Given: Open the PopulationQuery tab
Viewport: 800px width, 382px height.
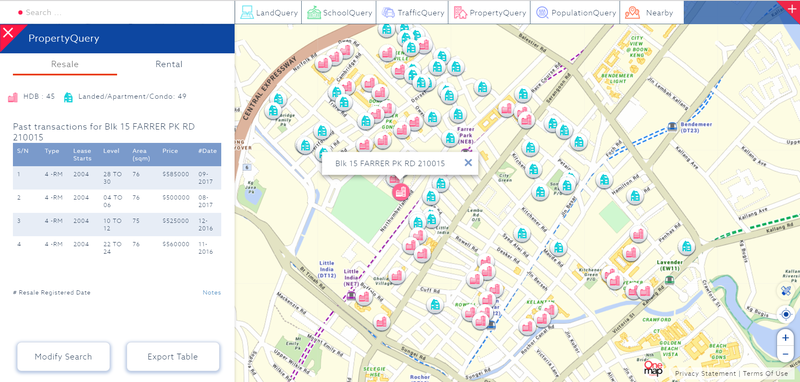Looking at the screenshot, I should (x=576, y=13).
